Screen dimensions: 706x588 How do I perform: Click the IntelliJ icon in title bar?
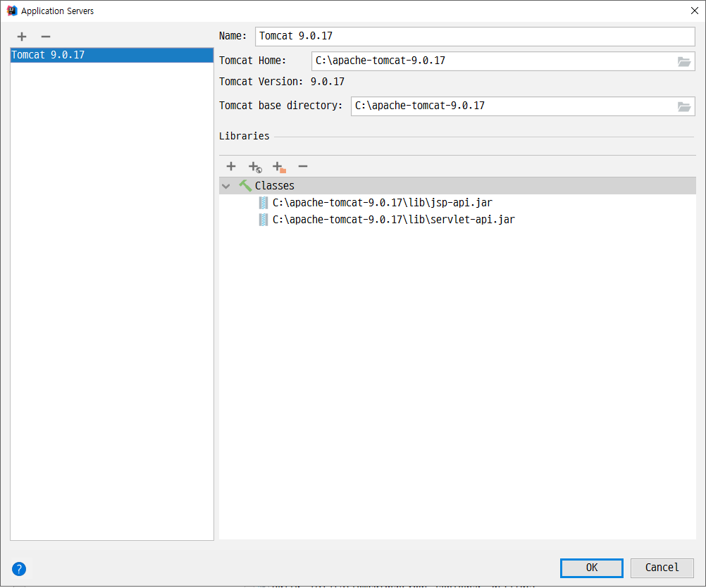[x=12, y=11]
